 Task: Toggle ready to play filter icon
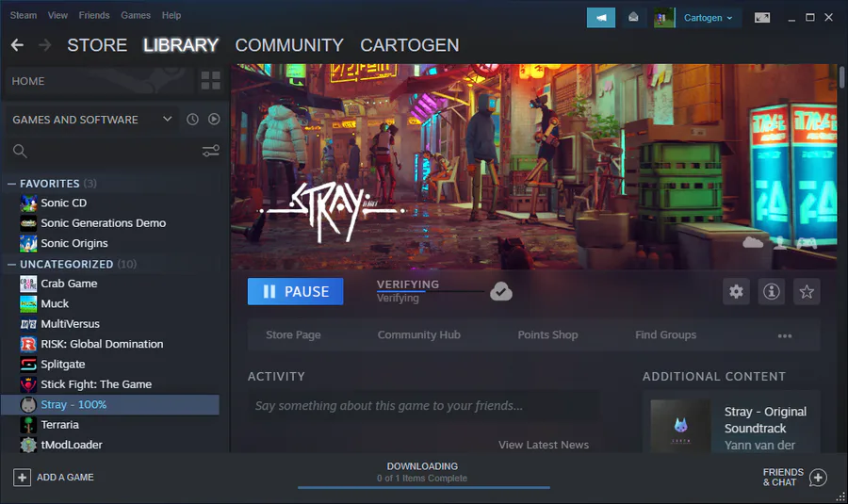coord(214,119)
